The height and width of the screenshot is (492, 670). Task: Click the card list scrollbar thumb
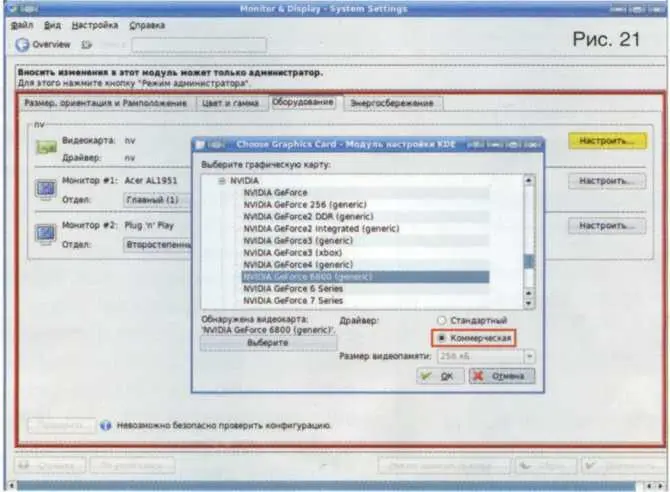(x=529, y=261)
